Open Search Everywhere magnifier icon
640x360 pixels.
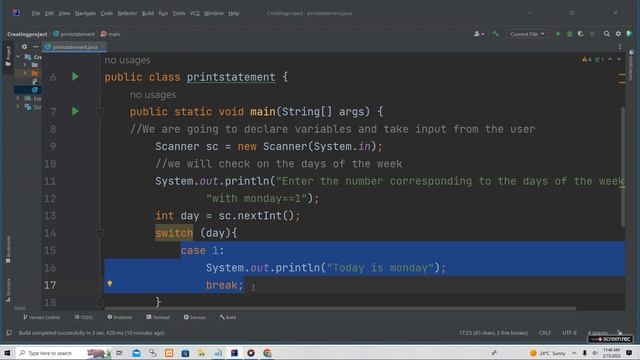click(607, 34)
